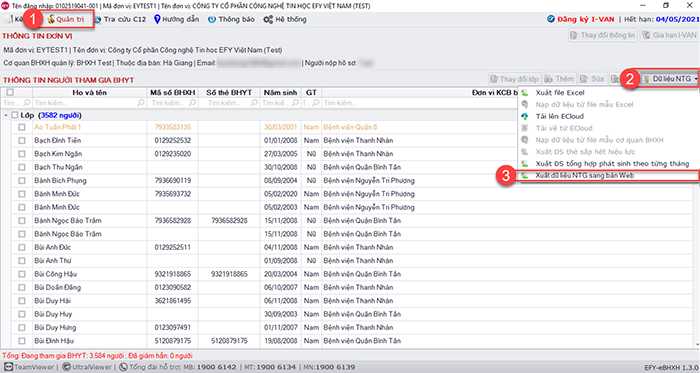Select Xuất DS thẻ sắp hết hiệu lực

(x=585, y=152)
